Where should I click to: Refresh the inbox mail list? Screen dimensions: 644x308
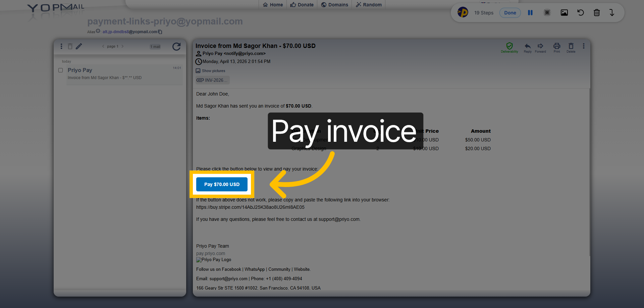(176, 47)
